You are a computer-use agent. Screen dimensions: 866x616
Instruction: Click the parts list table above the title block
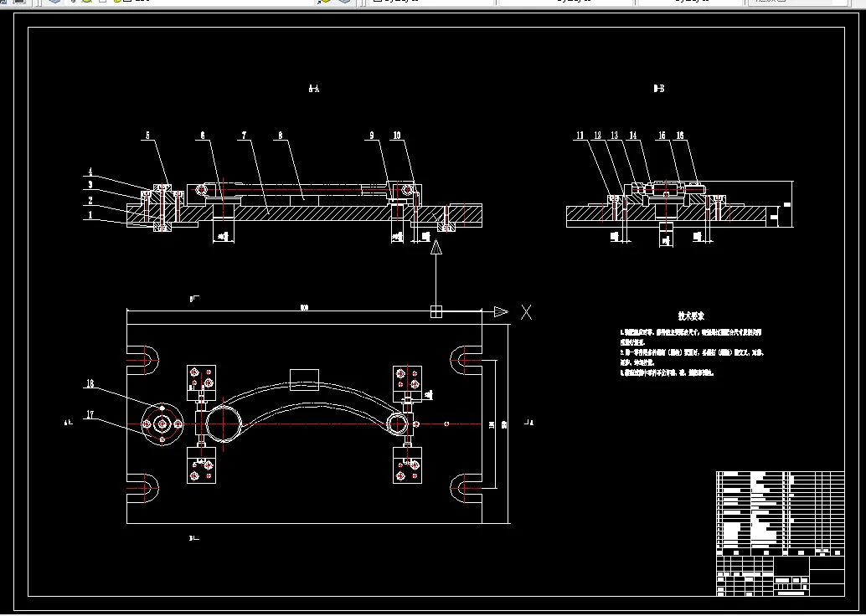tap(781, 513)
